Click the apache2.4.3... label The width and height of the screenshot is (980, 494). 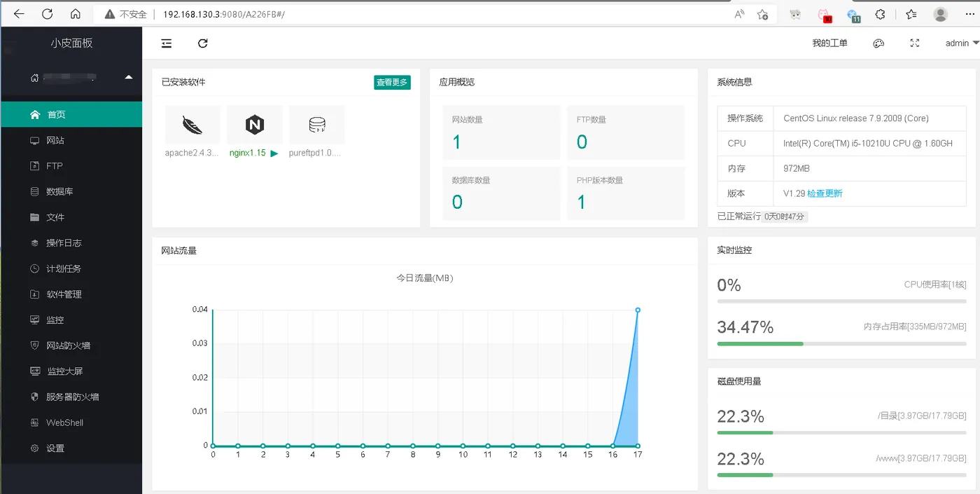pyautogui.click(x=192, y=153)
